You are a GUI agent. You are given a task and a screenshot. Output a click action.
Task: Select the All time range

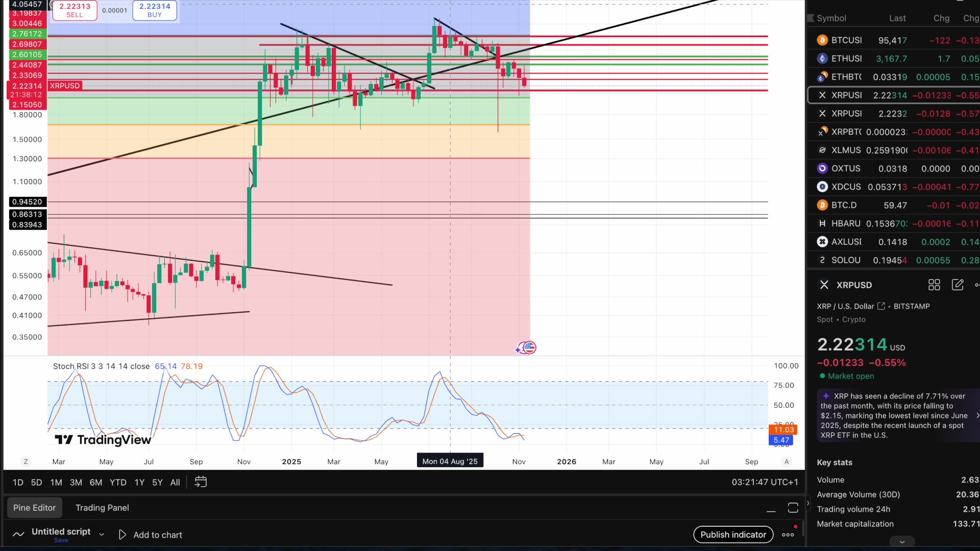pyautogui.click(x=175, y=482)
